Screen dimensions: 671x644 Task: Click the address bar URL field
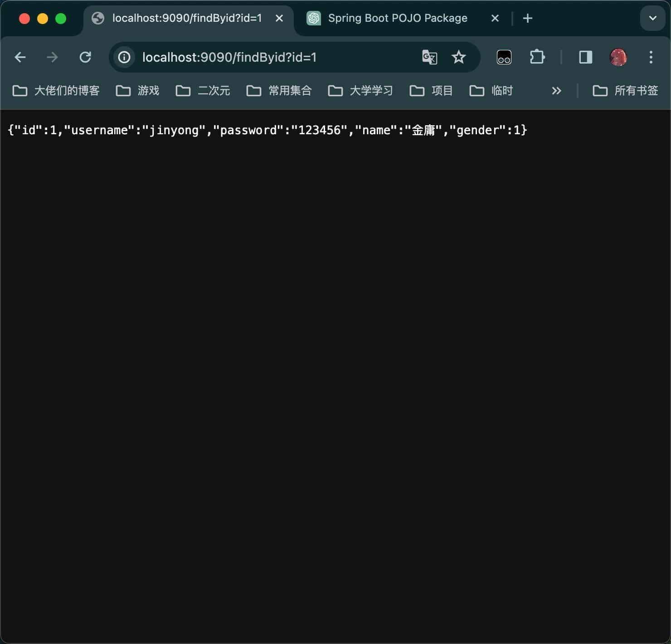tap(272, 57)
